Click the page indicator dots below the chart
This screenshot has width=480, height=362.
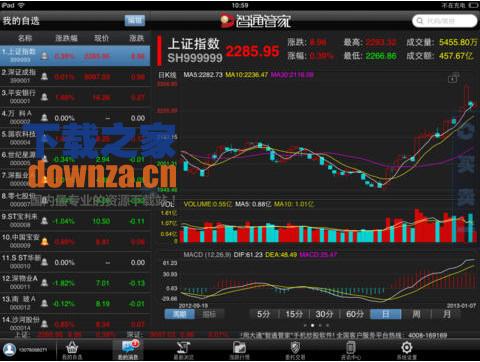pyautogui.click(x=316, y=325)
